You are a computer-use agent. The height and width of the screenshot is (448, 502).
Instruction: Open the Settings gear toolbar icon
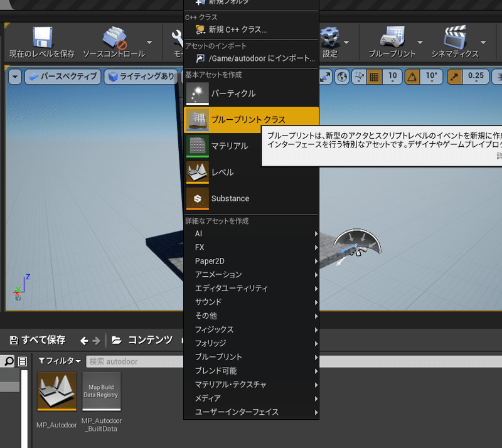[x=330, y=37]
